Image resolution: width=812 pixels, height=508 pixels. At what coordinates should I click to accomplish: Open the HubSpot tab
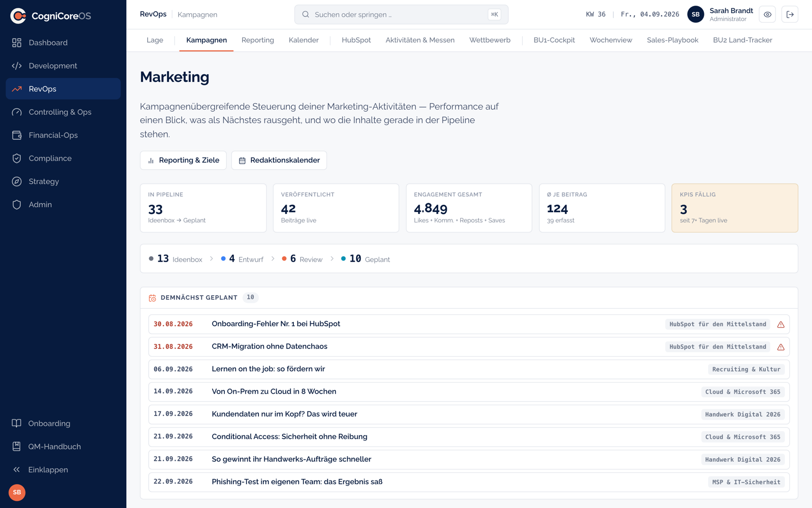click(x=356, y=40)
